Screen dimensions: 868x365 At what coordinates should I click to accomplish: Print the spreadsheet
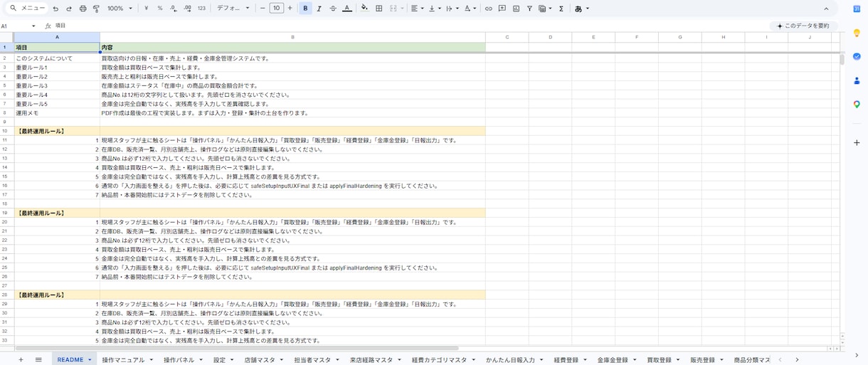(x=83, y=9)
